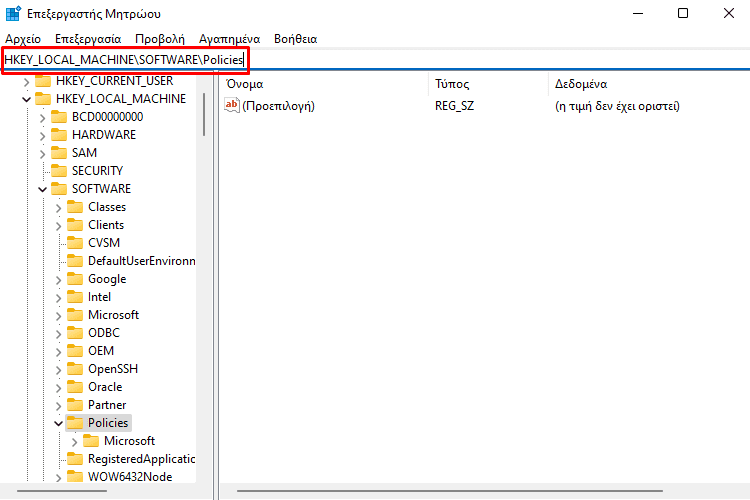Select the SOFTWARE key label
This screenshot has width=750, height=500.
(x=101, y=189)
